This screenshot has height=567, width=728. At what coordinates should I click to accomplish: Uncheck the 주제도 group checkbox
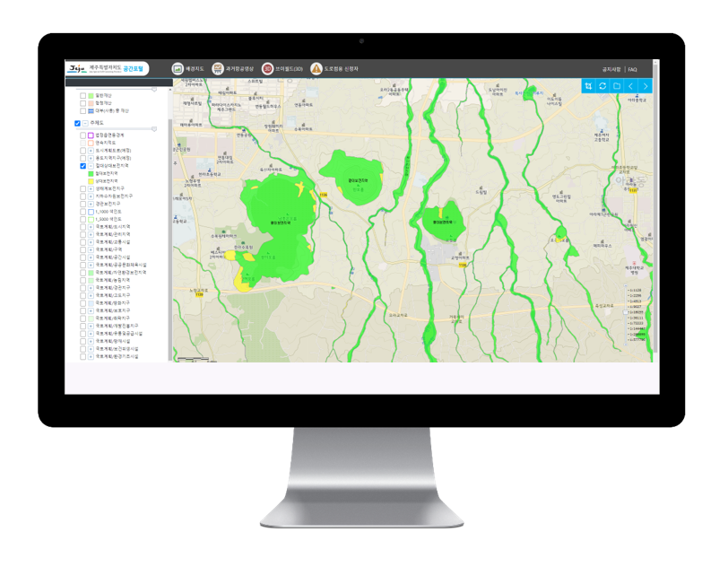77,123
